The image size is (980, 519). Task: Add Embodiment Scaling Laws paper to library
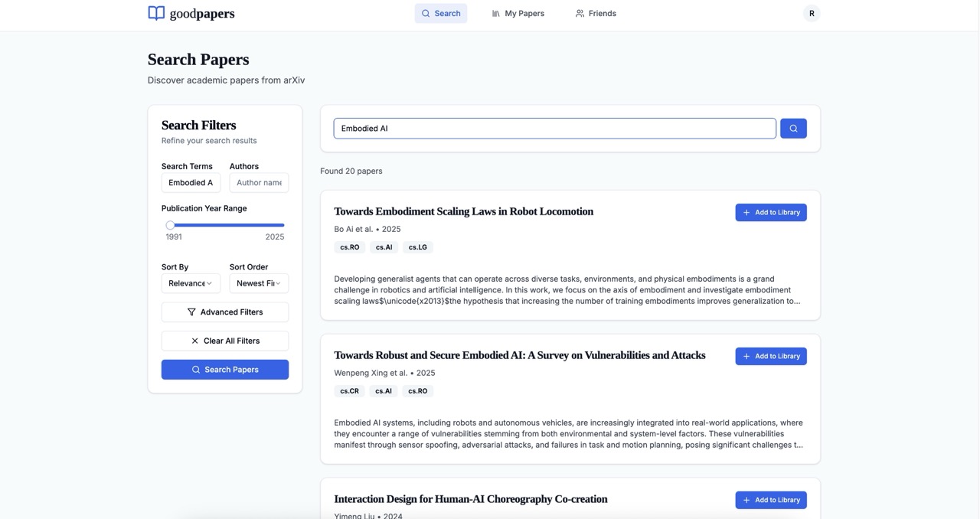click(x=770, y=212)
